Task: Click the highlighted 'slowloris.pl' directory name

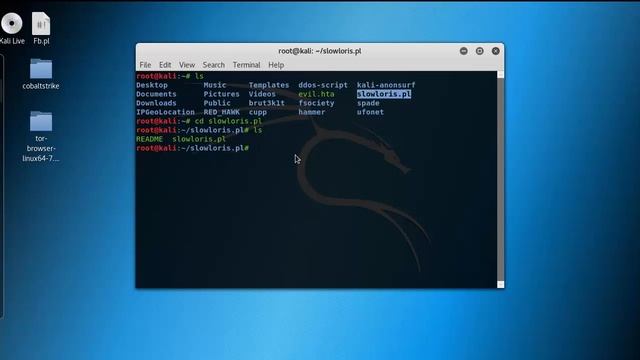Action: point(384,94)
